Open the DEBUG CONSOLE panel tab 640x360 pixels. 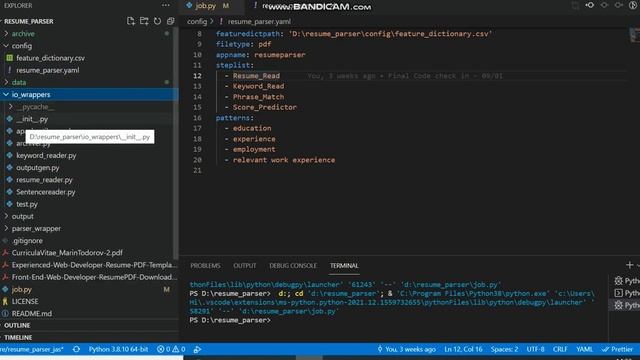point(293,266)
